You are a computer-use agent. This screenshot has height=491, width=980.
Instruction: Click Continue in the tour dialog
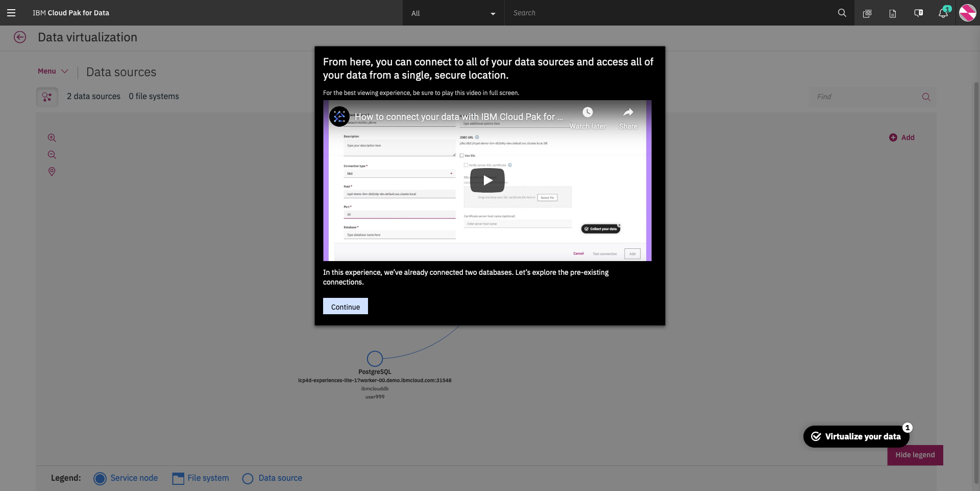346,307
